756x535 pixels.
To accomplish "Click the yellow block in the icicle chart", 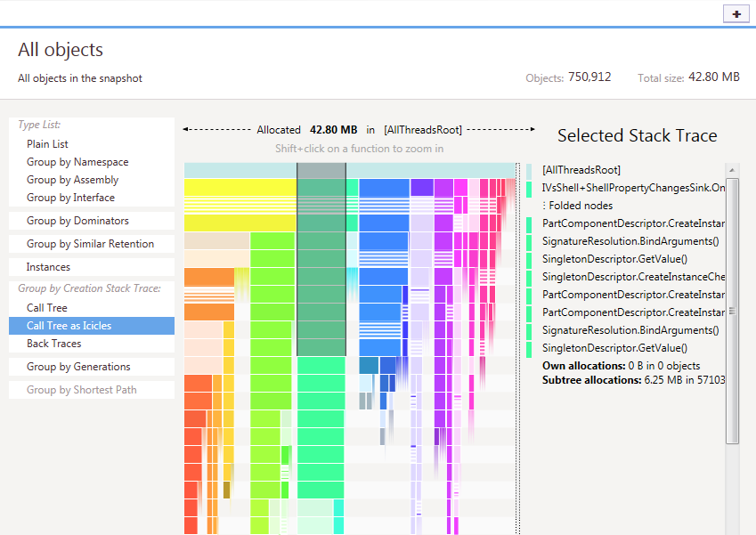I will tap(240, 187).
